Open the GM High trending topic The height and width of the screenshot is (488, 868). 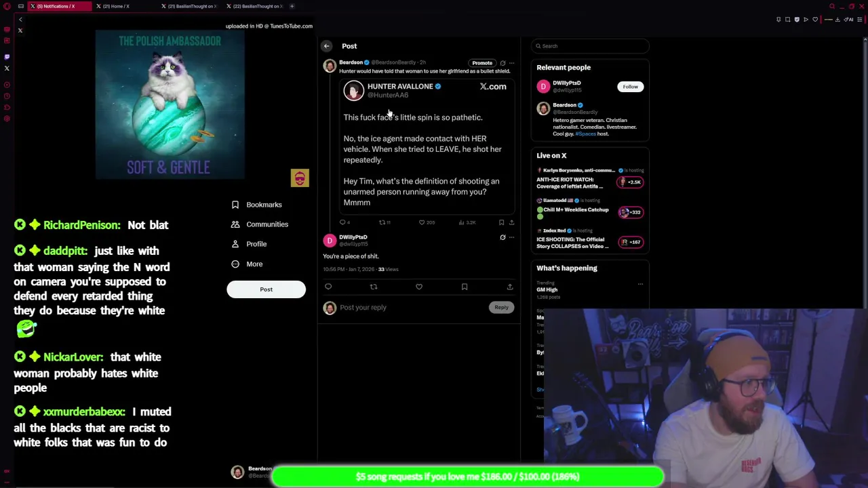pos(547,290)
